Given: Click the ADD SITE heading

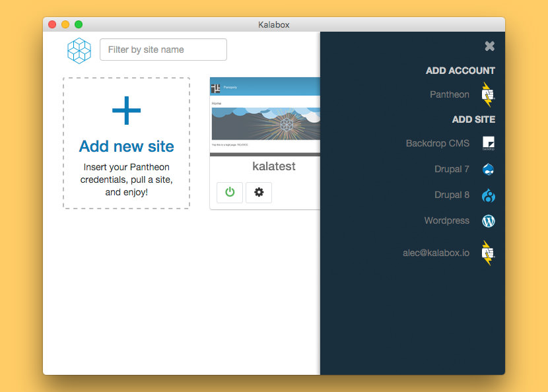Looking at the screenshot, I should [473, 119].
